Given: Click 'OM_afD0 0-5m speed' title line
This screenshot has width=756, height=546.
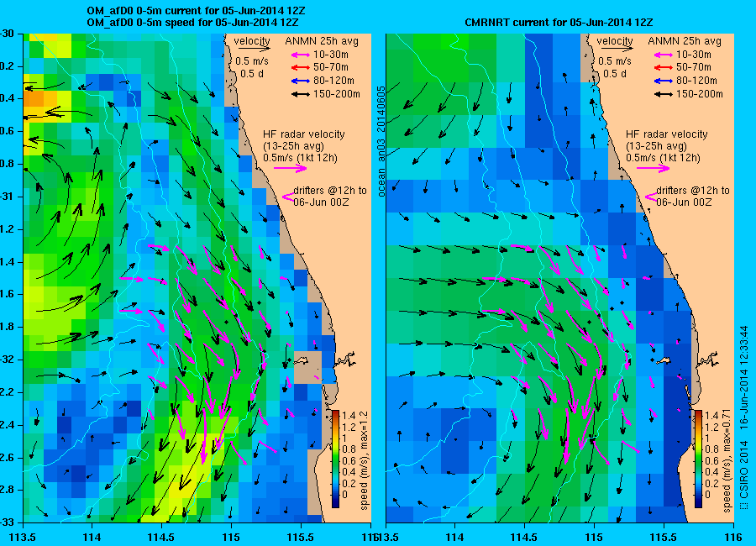Looking at the screenshot, I should (x=192, y=23).
